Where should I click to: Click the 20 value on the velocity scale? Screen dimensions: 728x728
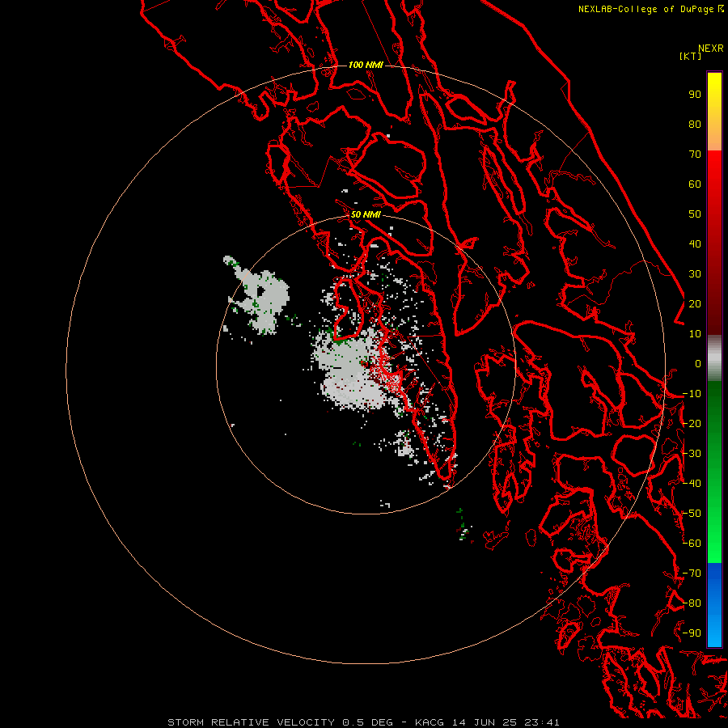pyautogui.click(x=695, y=304)
